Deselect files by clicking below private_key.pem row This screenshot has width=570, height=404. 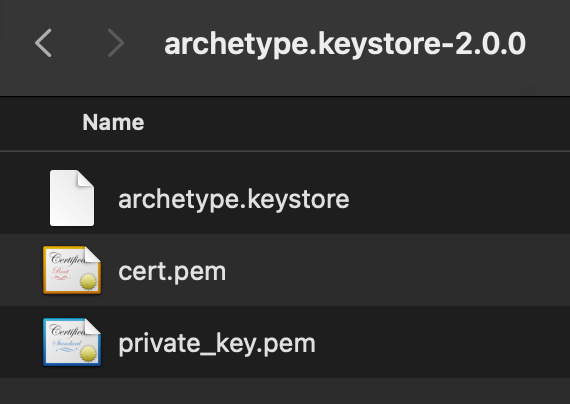(x=285, y=391)
